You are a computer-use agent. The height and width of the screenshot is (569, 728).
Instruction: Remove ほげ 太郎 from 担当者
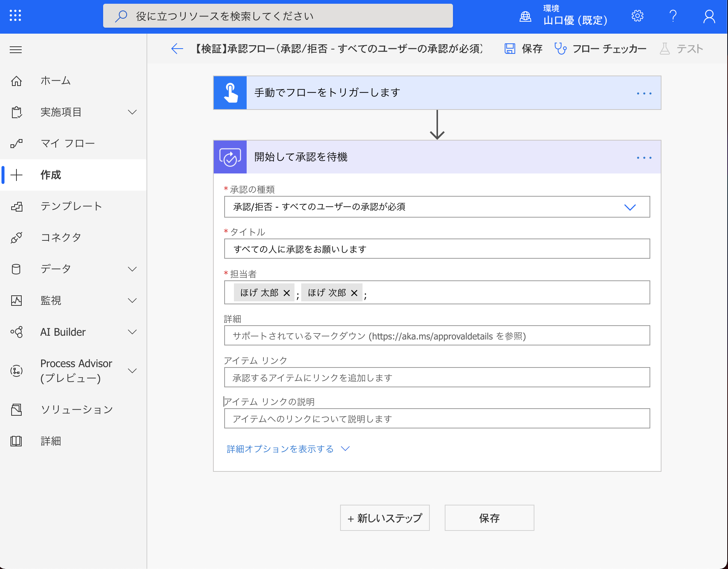(286, 293)
